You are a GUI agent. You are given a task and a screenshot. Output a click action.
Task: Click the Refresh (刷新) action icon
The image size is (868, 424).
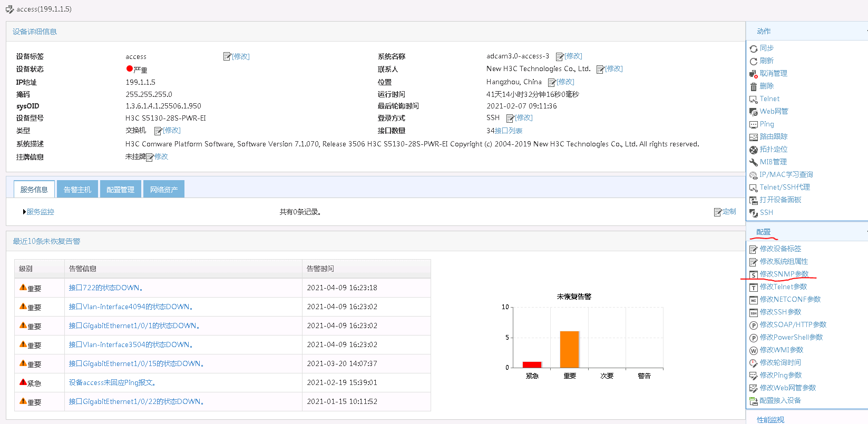point(754,61)
